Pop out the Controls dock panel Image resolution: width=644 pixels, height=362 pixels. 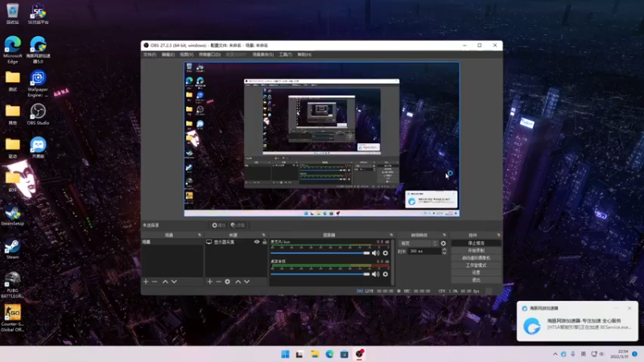coord(498,235)
